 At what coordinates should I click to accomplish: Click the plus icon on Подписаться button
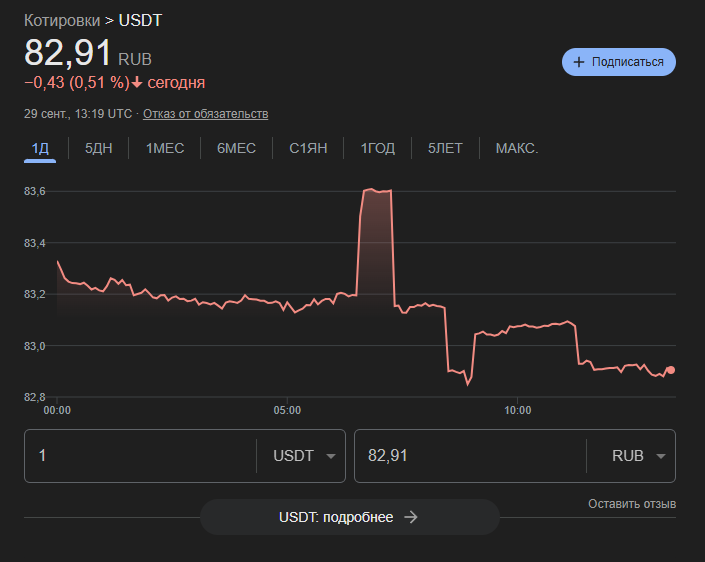click(x=579, y=62)
